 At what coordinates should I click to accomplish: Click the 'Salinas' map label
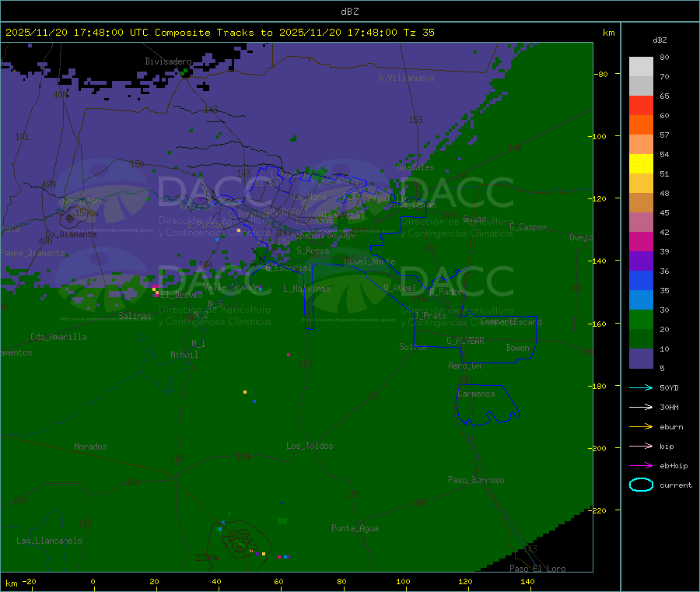coord(135,316)
